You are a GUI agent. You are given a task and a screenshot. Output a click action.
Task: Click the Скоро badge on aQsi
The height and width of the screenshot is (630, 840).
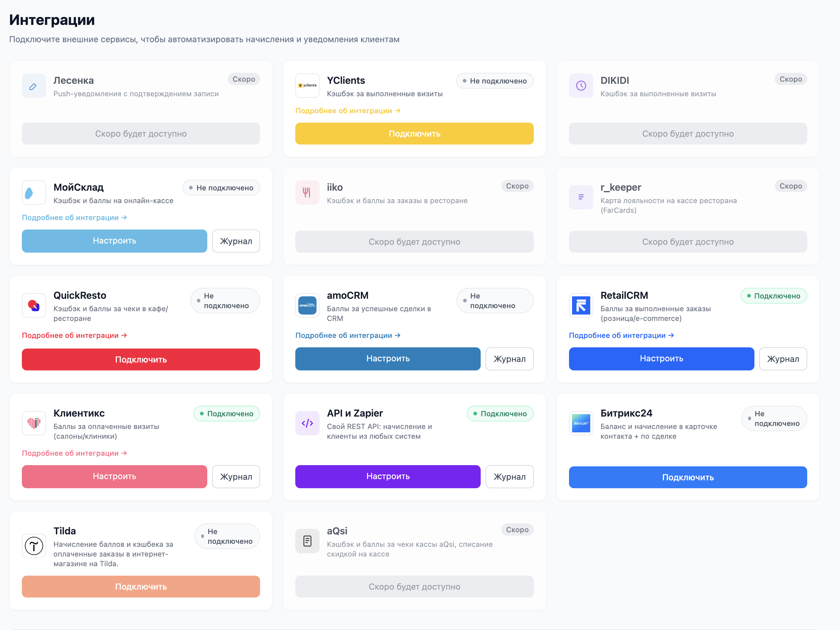517,529
